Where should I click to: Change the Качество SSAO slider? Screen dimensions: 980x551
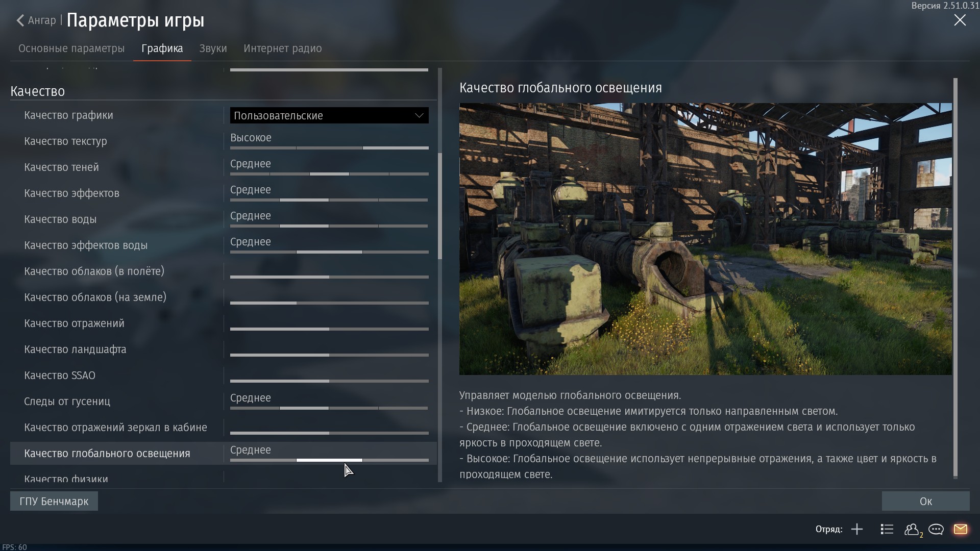pyautogui.click(x=329, y=381)
